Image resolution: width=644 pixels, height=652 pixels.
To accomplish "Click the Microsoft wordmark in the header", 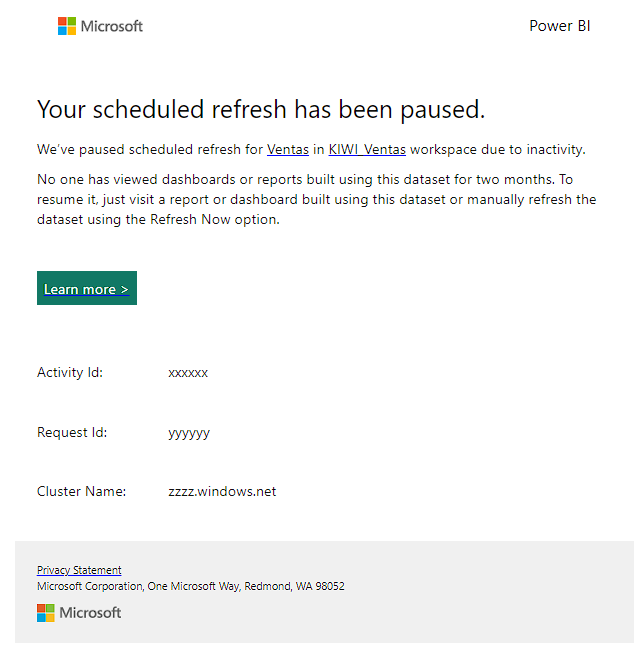I will [x=111, y=26].
